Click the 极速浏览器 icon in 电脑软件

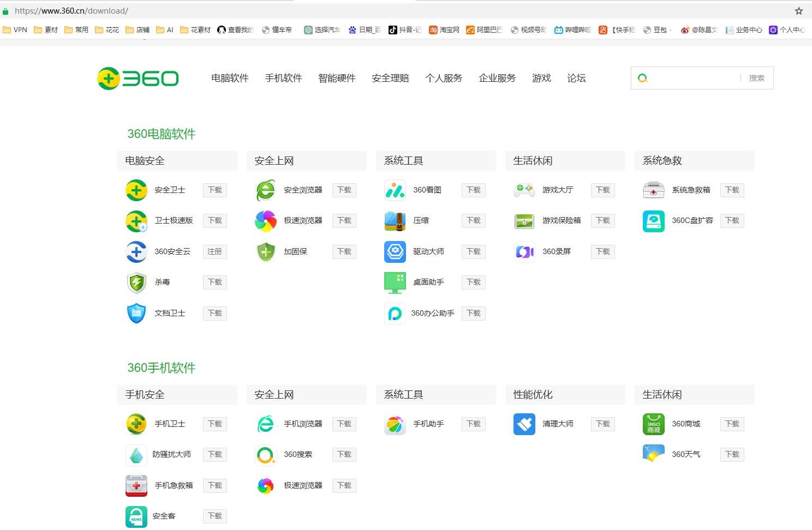coord(266,221)
